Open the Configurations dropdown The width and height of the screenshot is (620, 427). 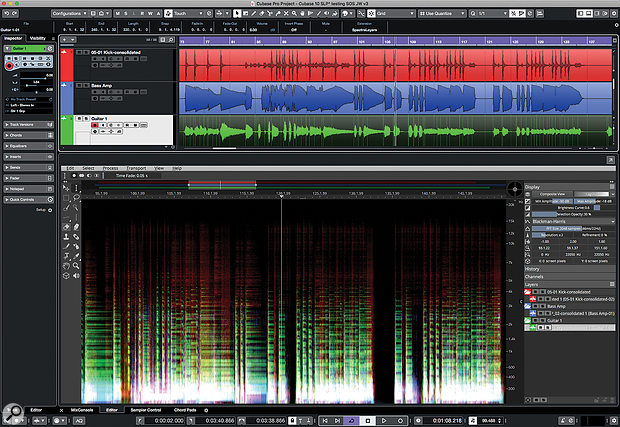click(x=70, y=13)
